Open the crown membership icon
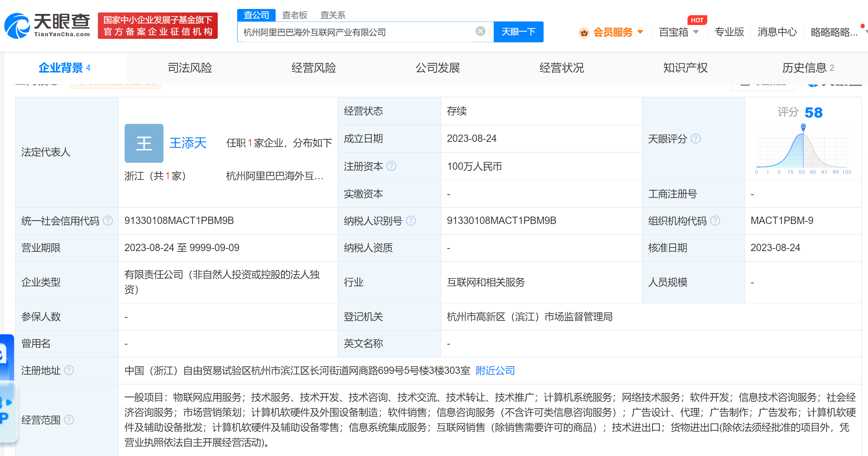Viewport: 868px width, 456px height. click(x=584, y=33)
